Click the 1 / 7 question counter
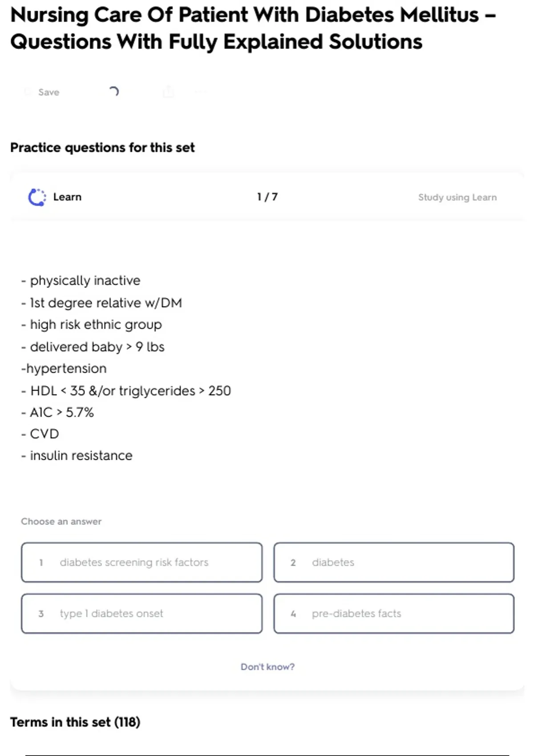The height and width of the screenshot is (756, 534). (267, 197)
